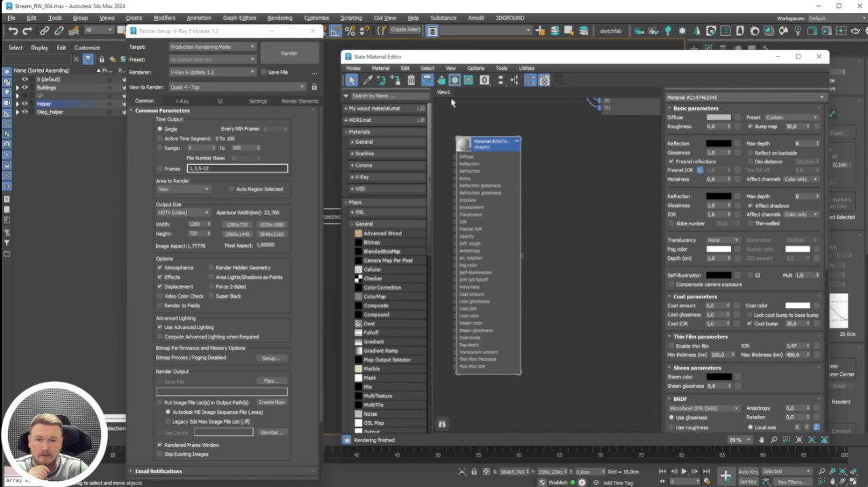Choose the arrow Select tool in Slate editor
Viewport: 868px width, 487px height.
tap(351, 80)
